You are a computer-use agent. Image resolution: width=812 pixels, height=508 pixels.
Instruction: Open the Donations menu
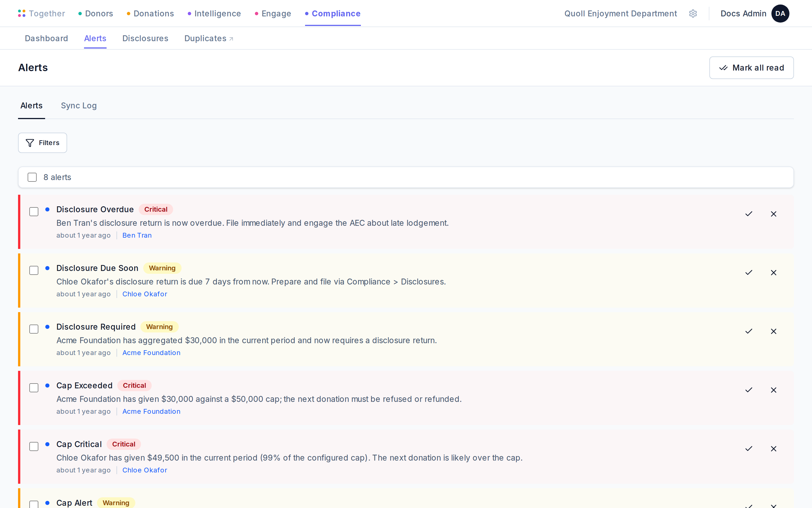(x=150, y=14)
